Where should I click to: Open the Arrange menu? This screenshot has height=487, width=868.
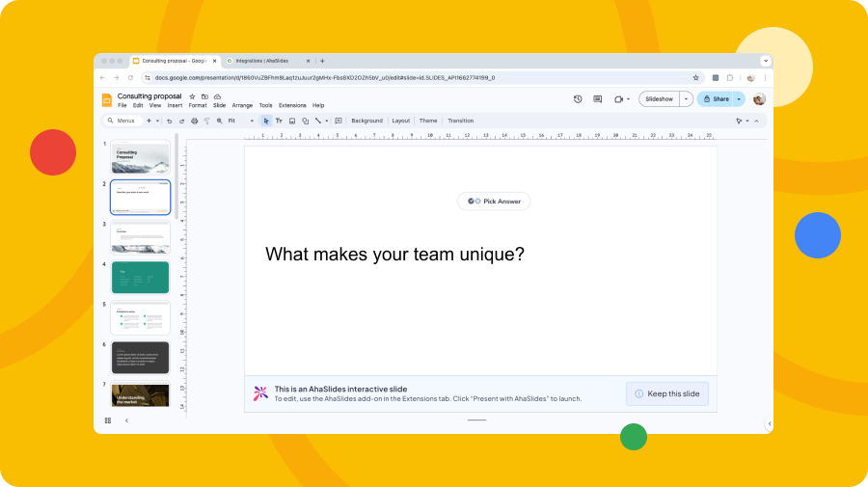click(x=242, y=105)
